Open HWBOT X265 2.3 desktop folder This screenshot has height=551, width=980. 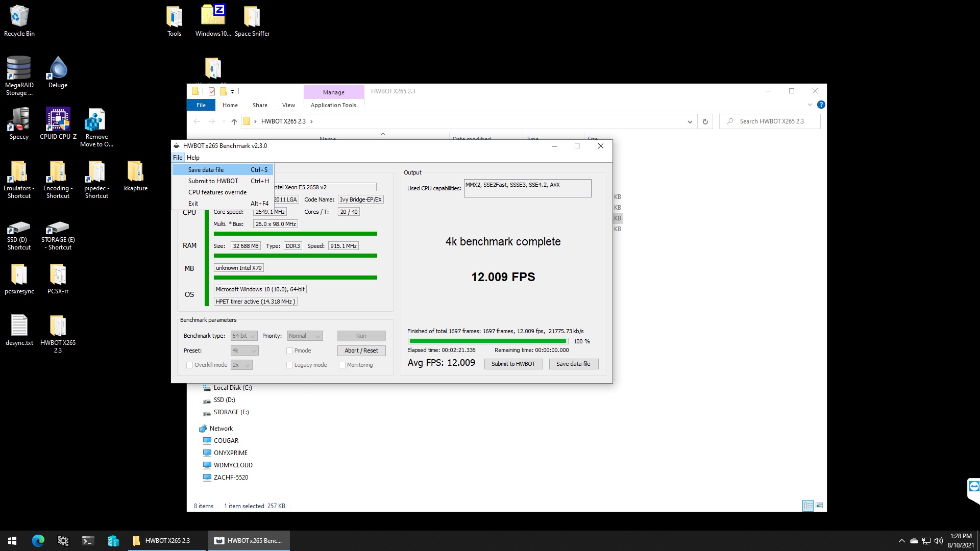[58, 334]
